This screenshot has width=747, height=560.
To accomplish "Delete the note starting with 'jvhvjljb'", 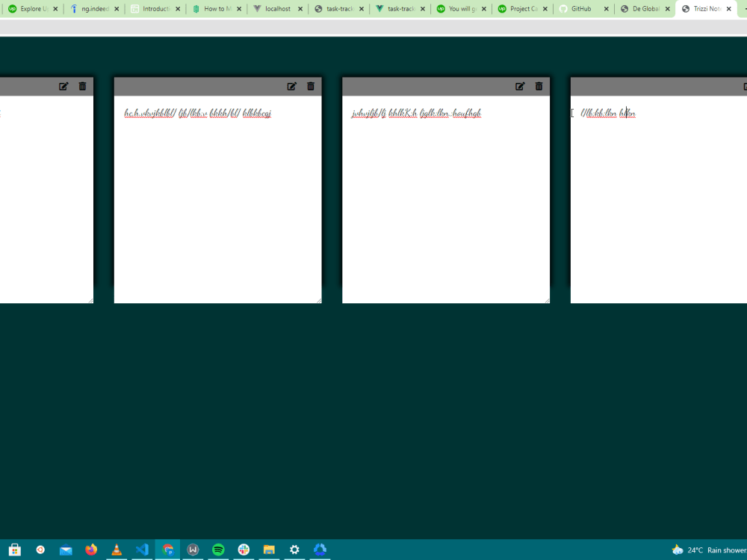I will pyautogui.click(x=539, y=86).
